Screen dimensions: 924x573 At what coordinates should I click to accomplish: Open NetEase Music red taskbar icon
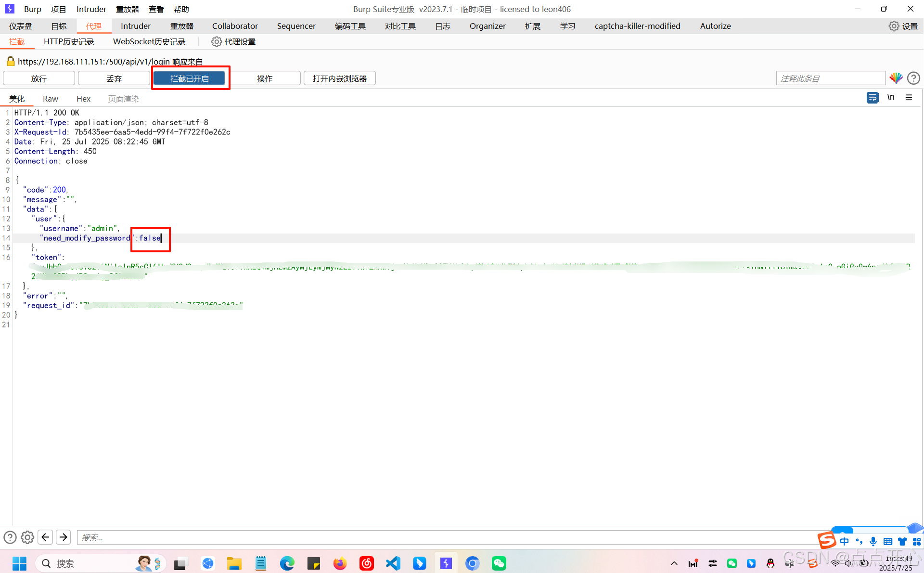(x=367, y=563)
